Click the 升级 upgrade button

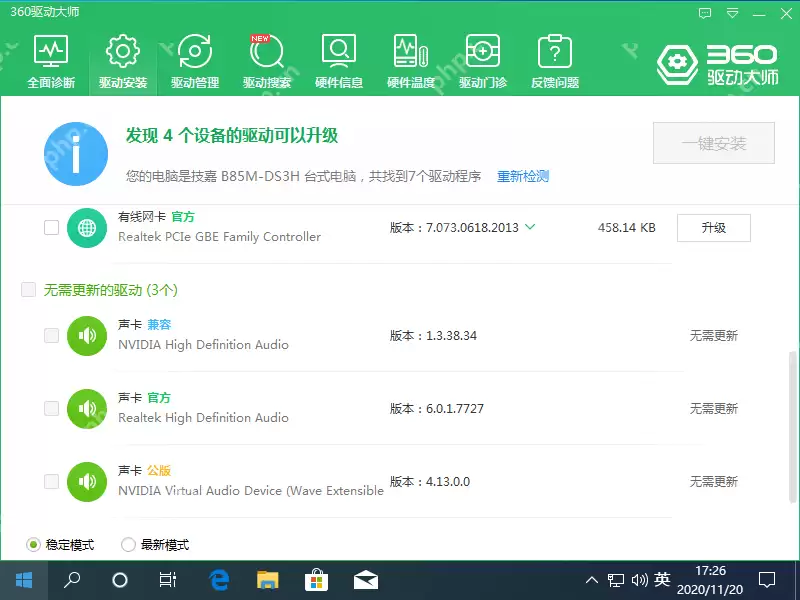tap(714, 227)
